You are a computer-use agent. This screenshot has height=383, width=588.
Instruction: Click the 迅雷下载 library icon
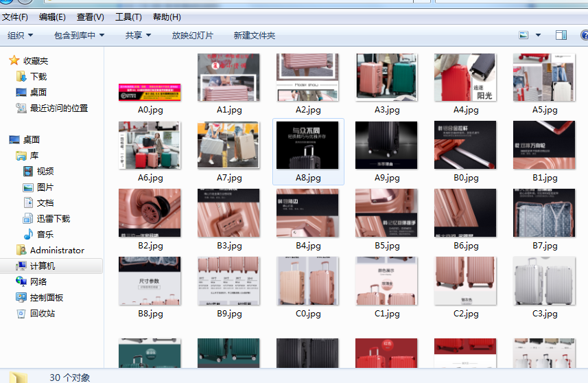tap(28, 218)
